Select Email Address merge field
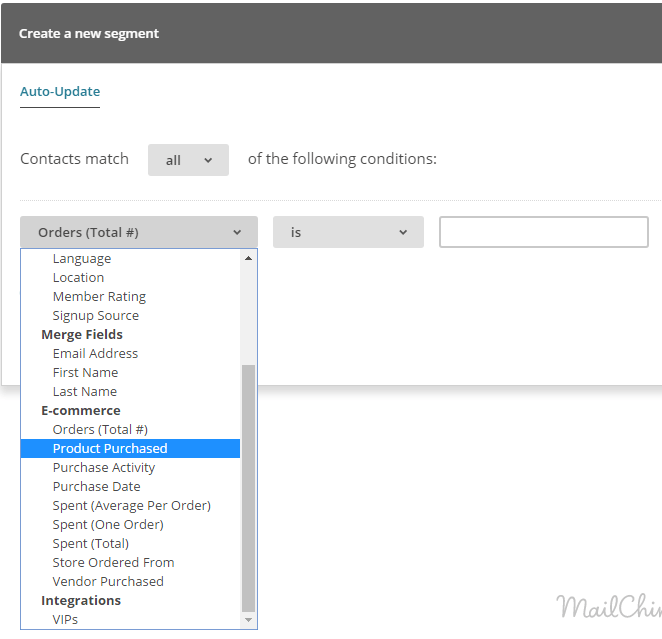662x639 pixels. point(130,354)
